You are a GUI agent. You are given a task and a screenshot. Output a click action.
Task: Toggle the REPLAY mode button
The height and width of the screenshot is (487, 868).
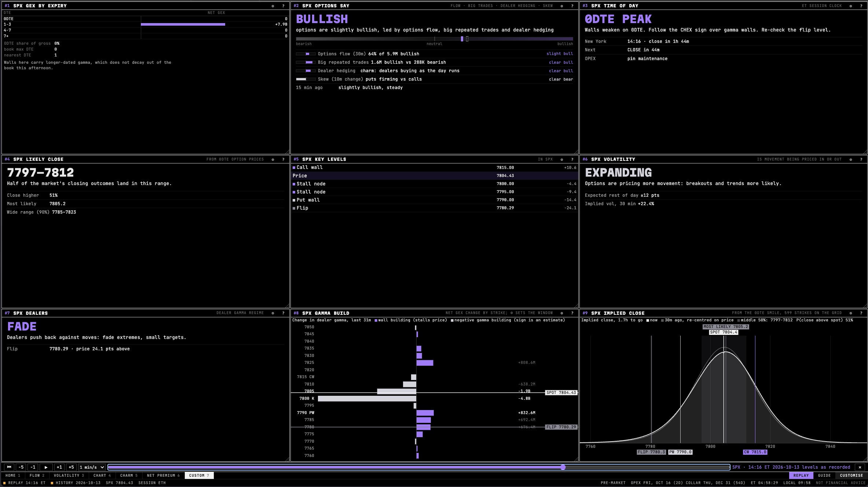(x=801, y=476)
